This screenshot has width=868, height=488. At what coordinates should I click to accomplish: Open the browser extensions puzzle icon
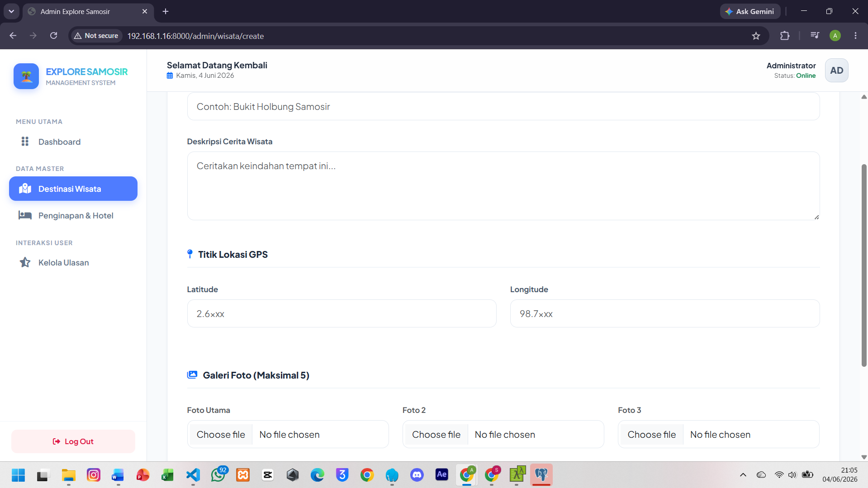tap(785, 36)
